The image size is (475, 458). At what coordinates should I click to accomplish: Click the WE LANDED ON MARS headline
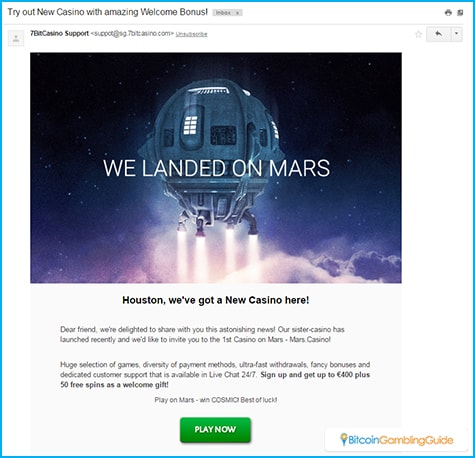point(217,168)
